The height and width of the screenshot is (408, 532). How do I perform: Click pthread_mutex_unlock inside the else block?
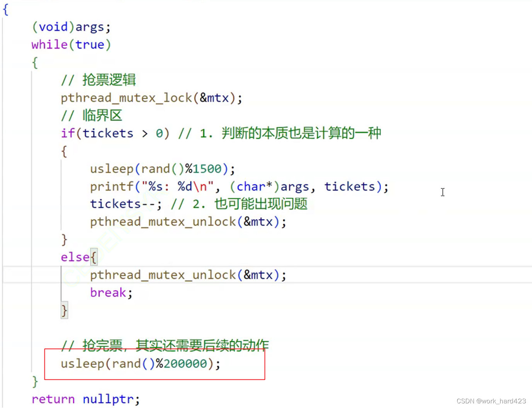point(188,275)
